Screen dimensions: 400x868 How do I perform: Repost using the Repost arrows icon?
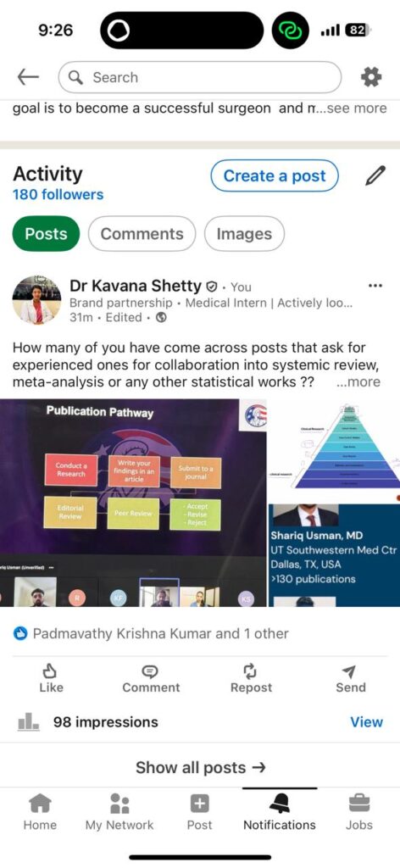251,671
